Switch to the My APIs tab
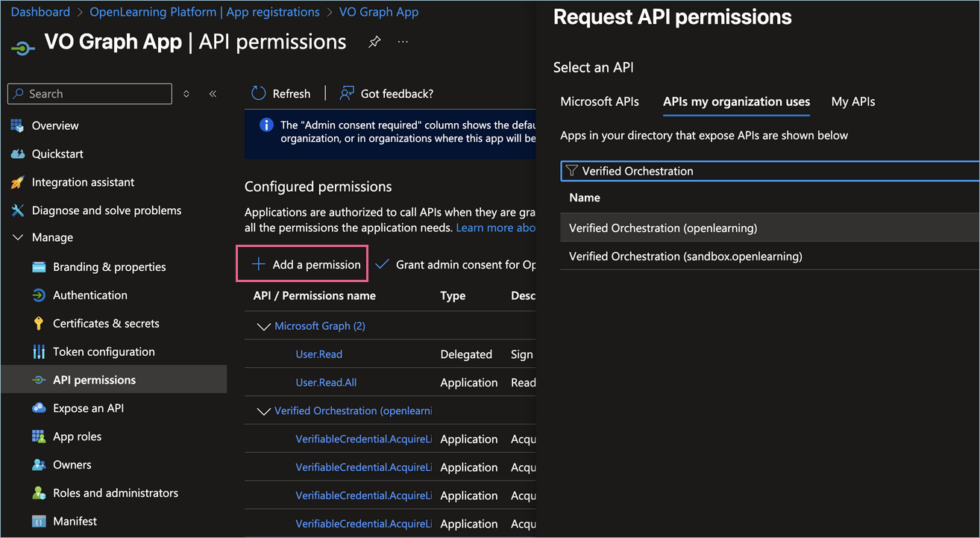 (x=852, y=101)
